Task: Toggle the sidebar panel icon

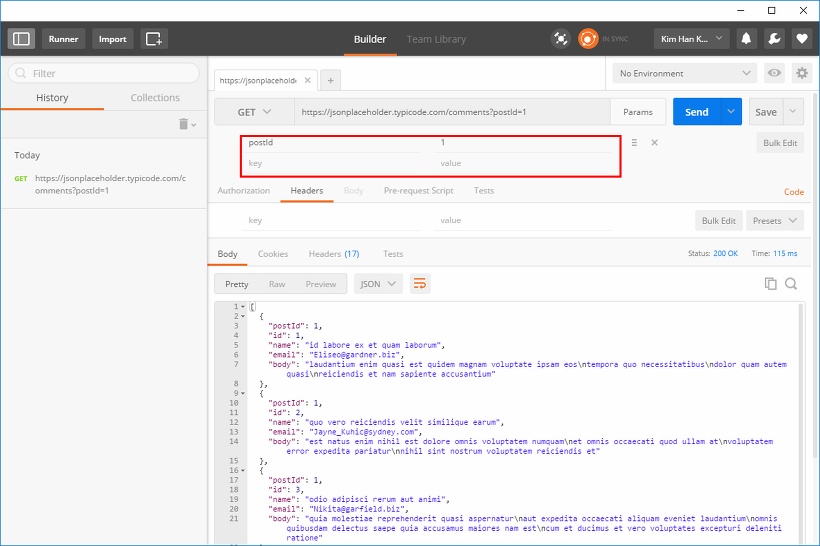Action: tap(21, 39)
